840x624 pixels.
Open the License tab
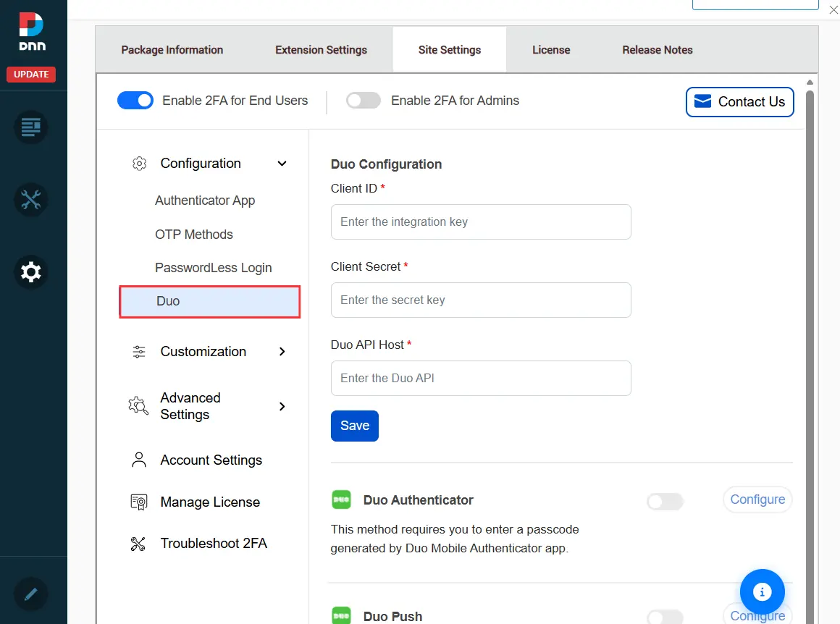(551, 50)
